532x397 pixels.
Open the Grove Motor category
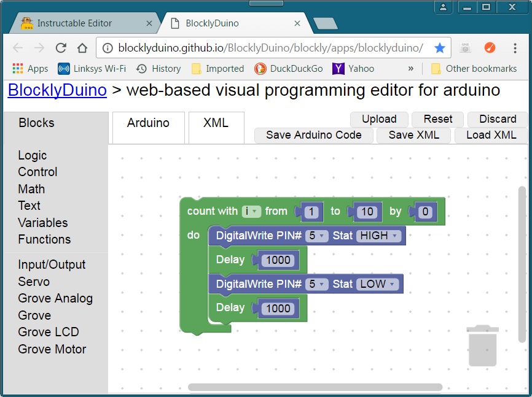(x=52, y=349)
